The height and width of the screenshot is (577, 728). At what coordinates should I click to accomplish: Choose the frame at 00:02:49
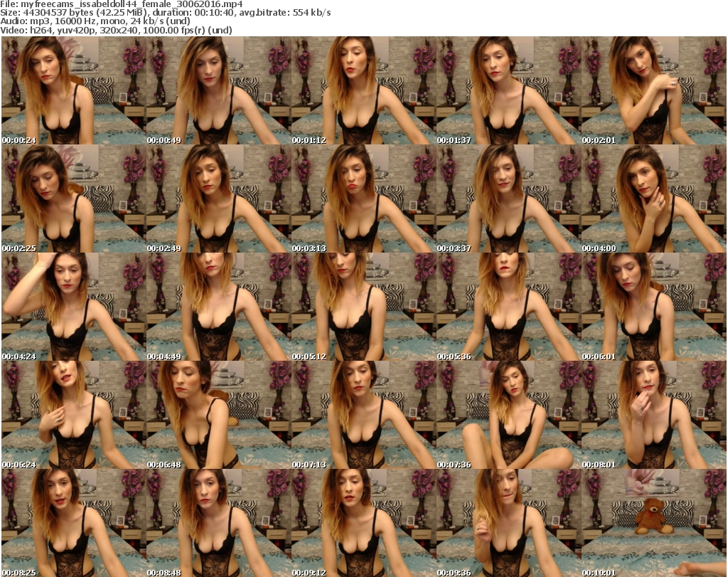click(219, 198)
